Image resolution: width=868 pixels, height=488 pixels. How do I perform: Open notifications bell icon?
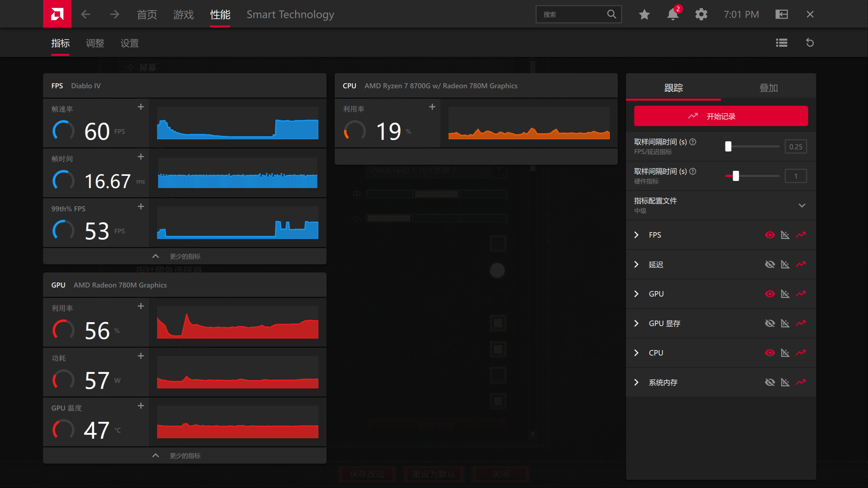(x=673, y=14)
